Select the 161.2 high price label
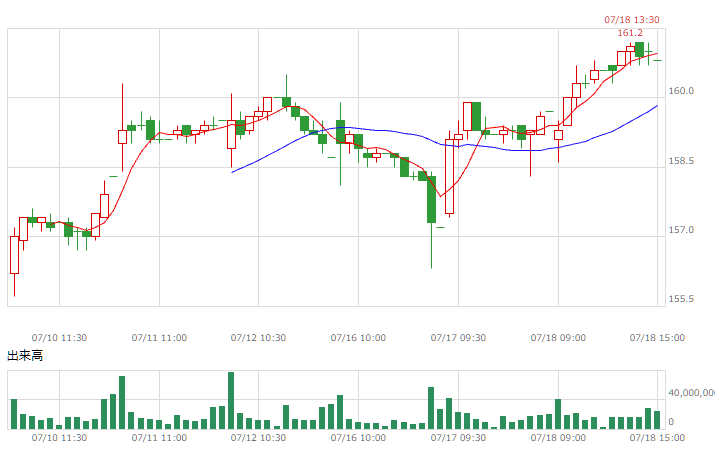Viewport: 715px width, 451px height. tap(630, 33)
